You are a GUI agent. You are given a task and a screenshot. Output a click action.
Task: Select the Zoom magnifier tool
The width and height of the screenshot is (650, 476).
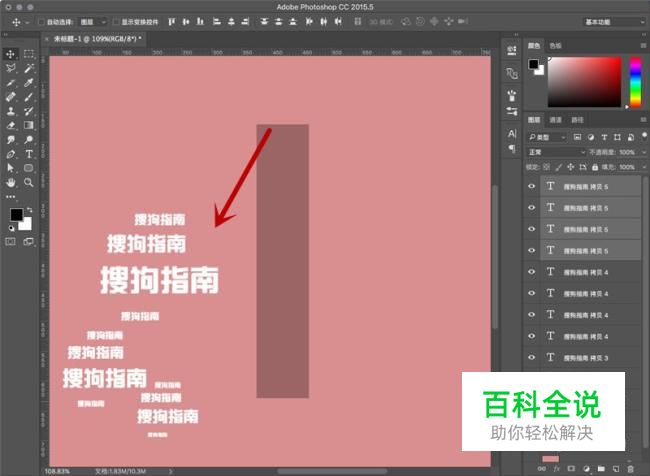tap(29, 182)
